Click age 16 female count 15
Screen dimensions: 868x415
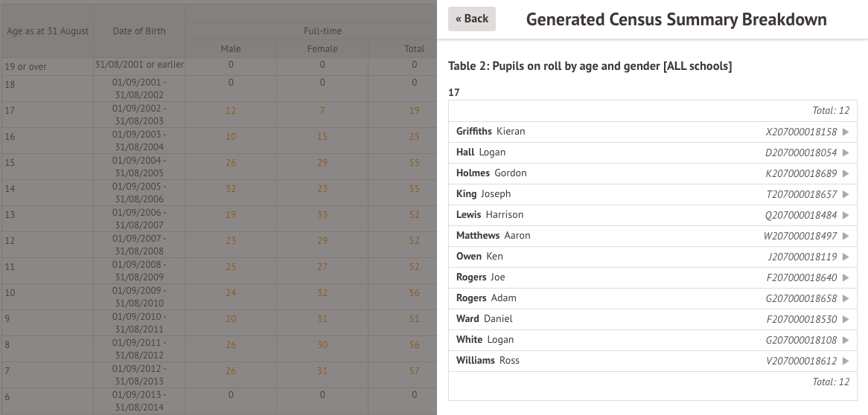[x=322, y=137]
